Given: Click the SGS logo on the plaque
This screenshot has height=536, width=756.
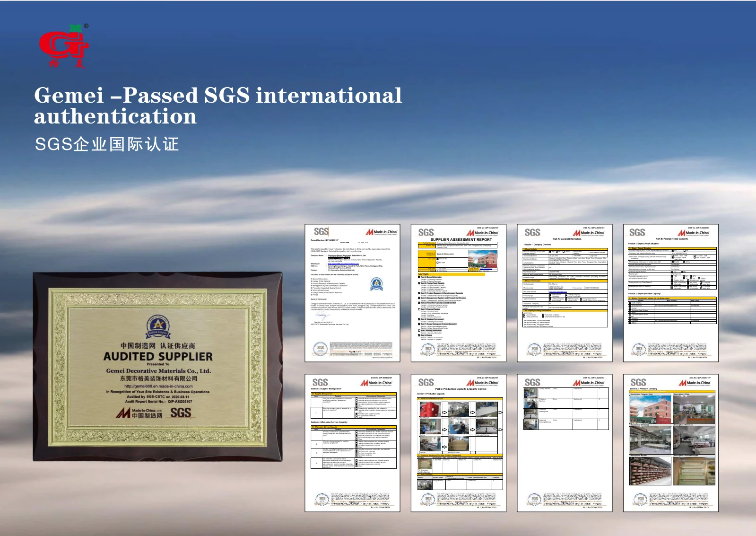Looking at the screenshot, I should click(x=181, y=413).
